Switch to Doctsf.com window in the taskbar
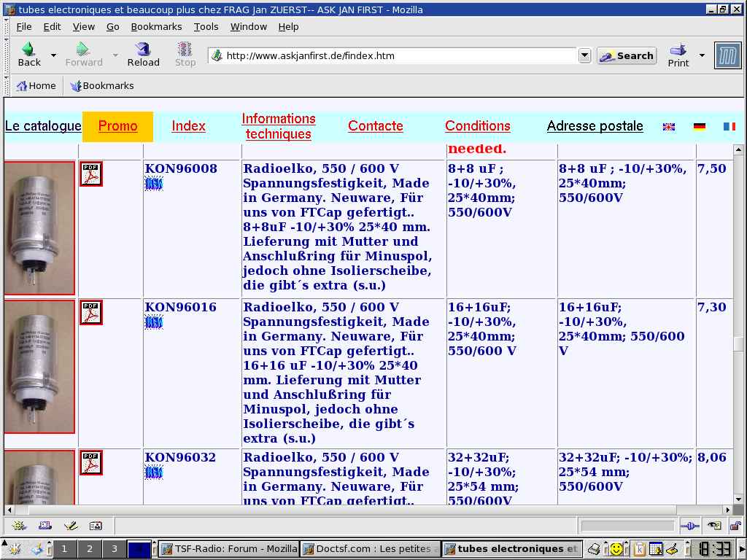This screenshot has width=747, height=560. coord(370,548)
